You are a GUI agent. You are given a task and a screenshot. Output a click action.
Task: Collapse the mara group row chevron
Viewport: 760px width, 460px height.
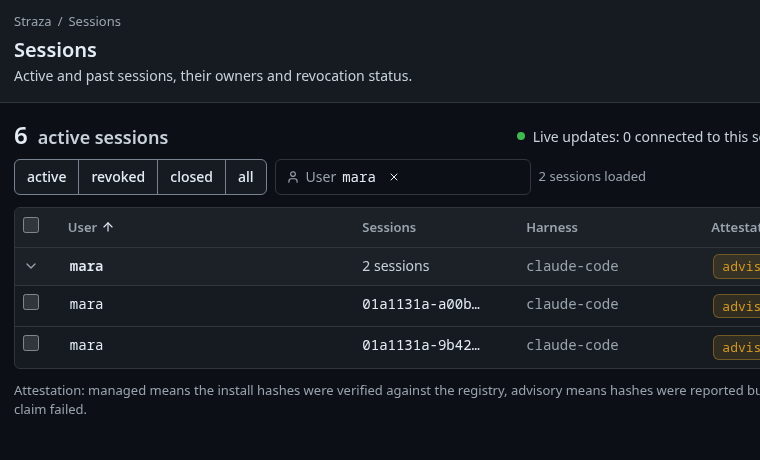point(31,266)
